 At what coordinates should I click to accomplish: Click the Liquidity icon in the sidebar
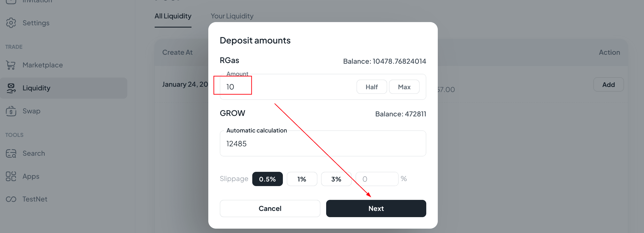11,88
